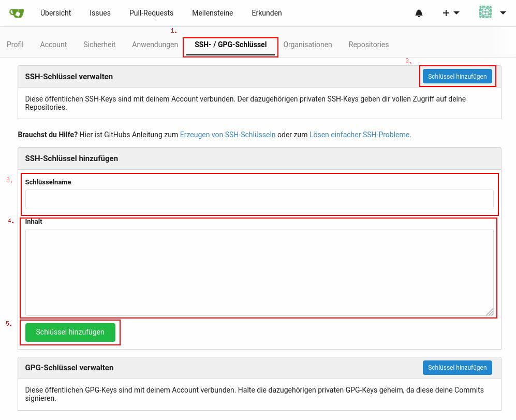Click the Gitea logo icon
Screen dimensions: 516x420
17,13
